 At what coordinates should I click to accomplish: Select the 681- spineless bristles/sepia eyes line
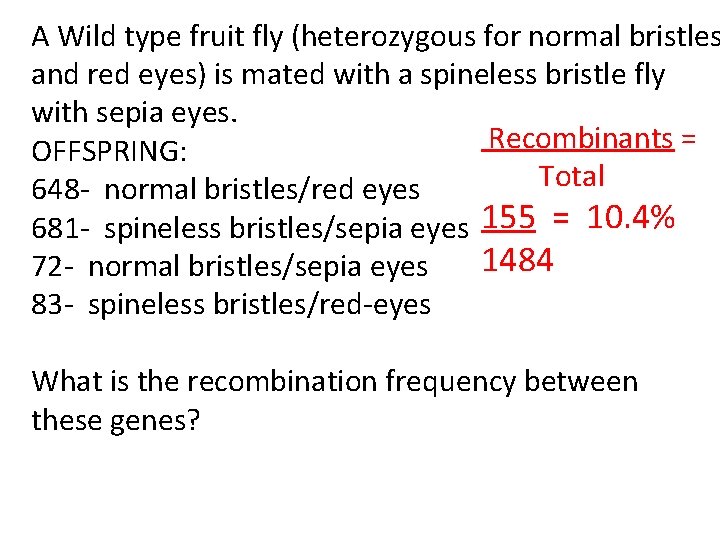coord(249,228)
